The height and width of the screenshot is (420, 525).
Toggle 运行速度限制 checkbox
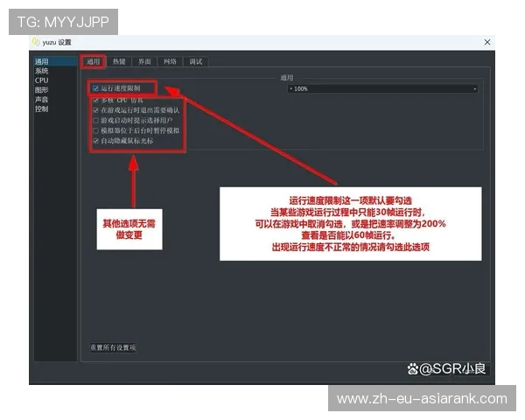click(95, 88)
